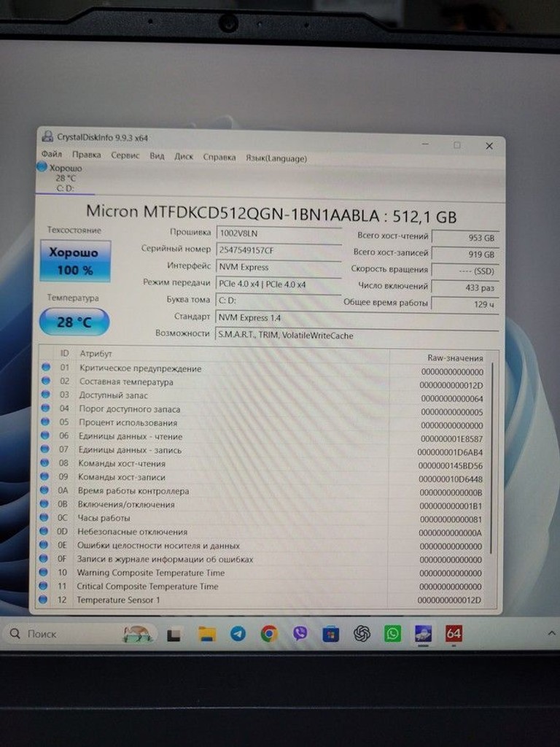Click the AIDA64 taskbar icon
This screenshot has height=747, width=560.
pyautogui.click(x=454, y=634)
